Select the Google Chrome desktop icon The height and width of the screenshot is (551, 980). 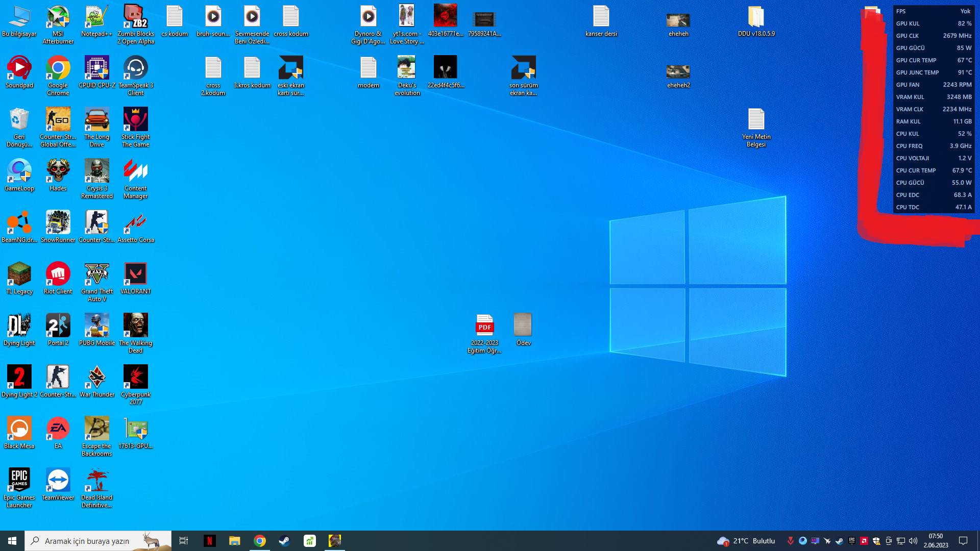pyautogui.click(x=58, y=76)
